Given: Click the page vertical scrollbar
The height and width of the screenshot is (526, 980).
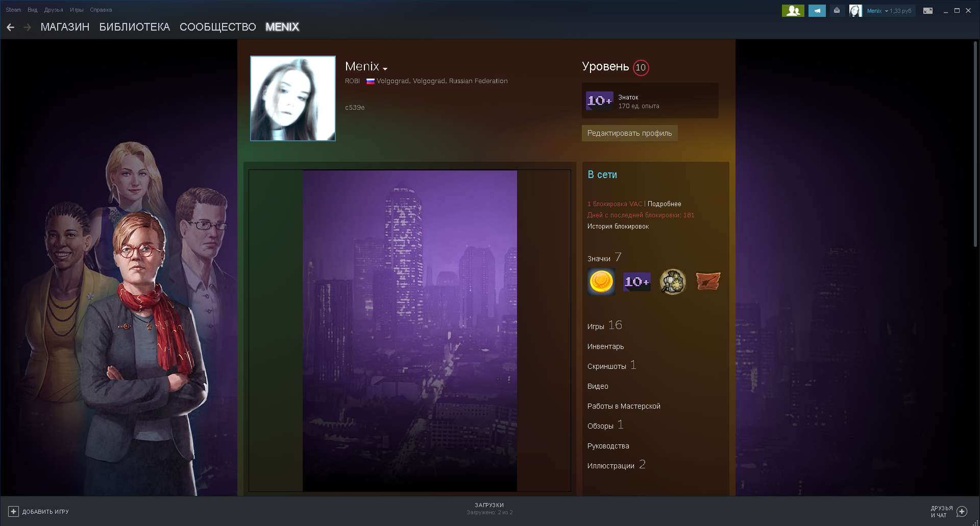Looking at the screenshot, I should (x=975, y=145).
